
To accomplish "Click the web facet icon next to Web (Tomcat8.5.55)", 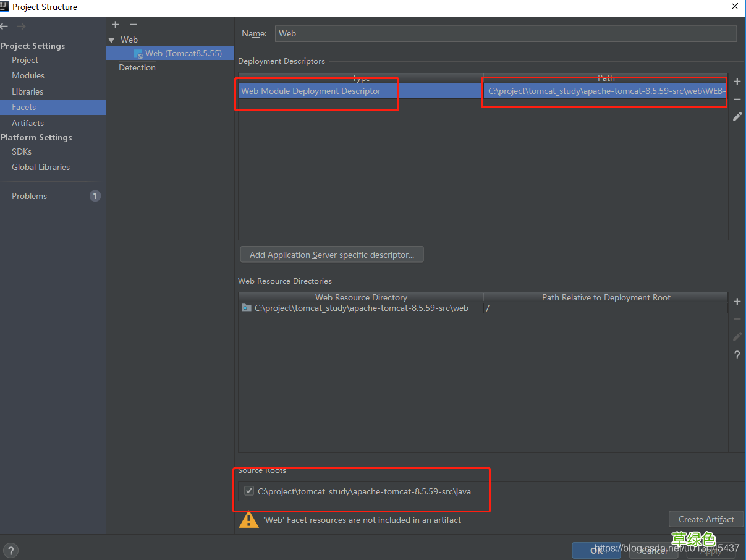I will [138, 54].
